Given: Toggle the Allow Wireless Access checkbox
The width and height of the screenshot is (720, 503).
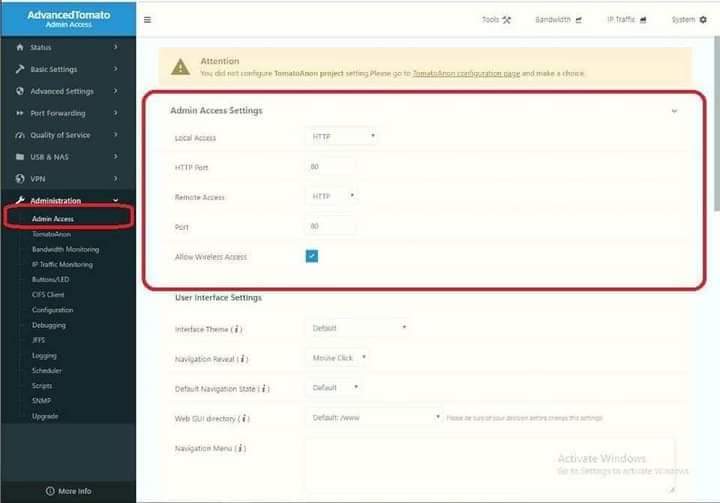Looking at the screenshot, I should pos(312,257).
